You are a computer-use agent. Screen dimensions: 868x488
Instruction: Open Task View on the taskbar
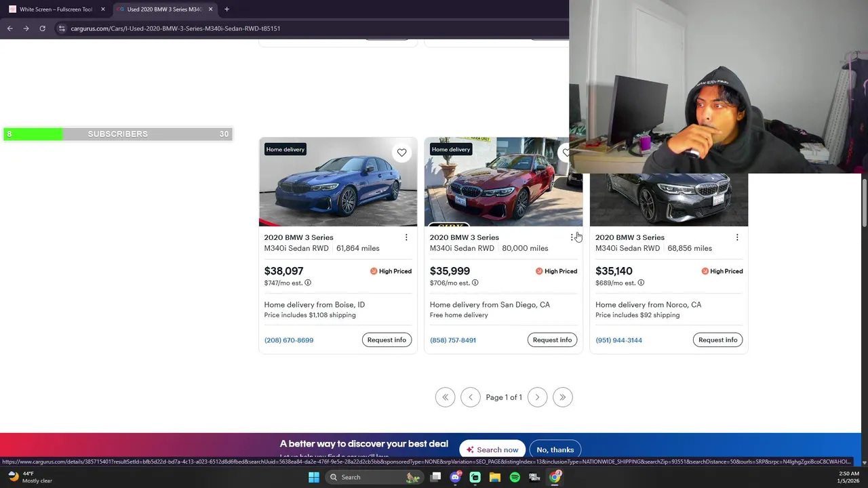pyautogui.click(x=436, y=477)
